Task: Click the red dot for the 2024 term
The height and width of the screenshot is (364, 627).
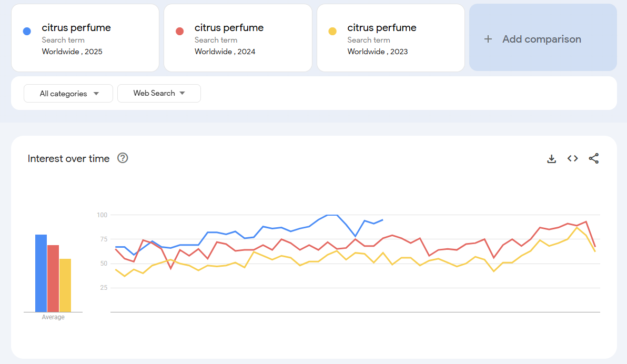Action: tap(179, 31)
